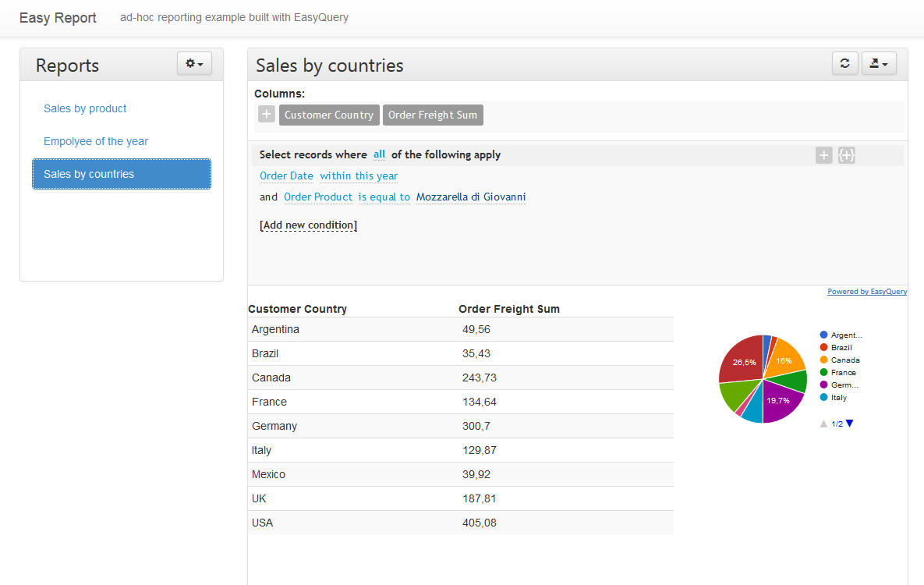Click the Order Date attribute link

[286, 175]
